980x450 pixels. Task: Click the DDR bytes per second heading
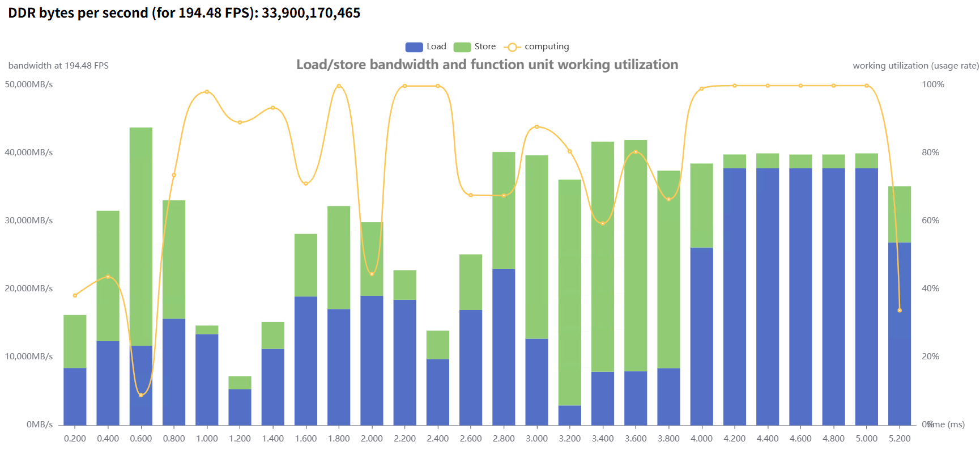tap(184, 12)
